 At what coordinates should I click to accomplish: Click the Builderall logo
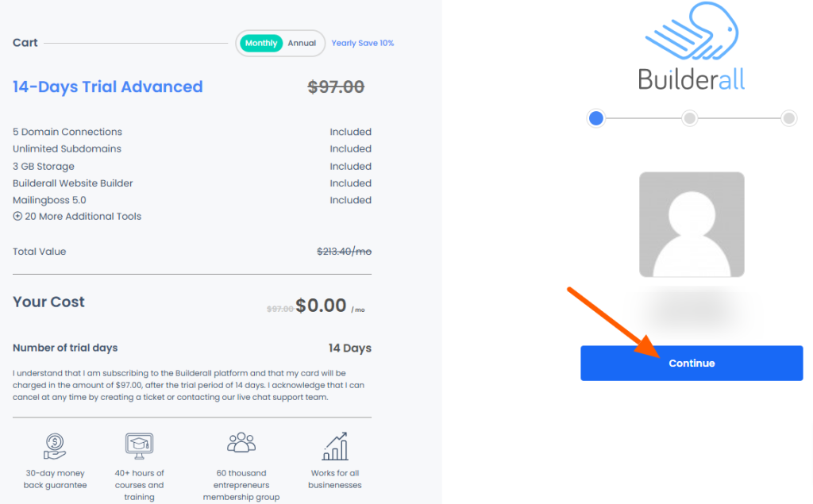[692, 46]
